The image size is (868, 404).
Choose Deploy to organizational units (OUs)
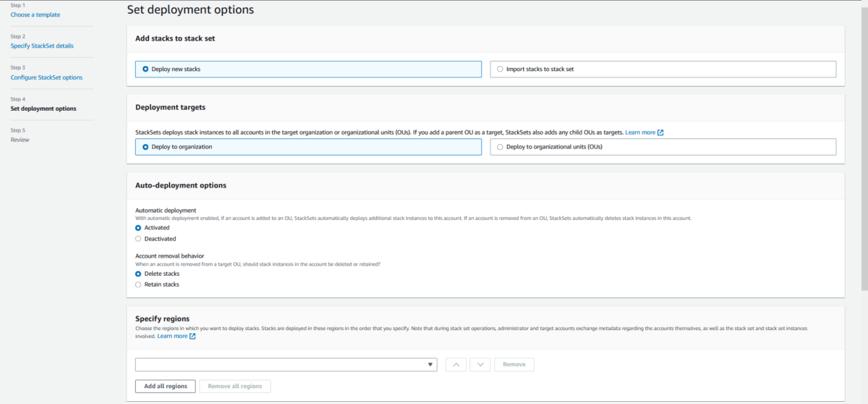pyautogui.click(x=663, y=146)
